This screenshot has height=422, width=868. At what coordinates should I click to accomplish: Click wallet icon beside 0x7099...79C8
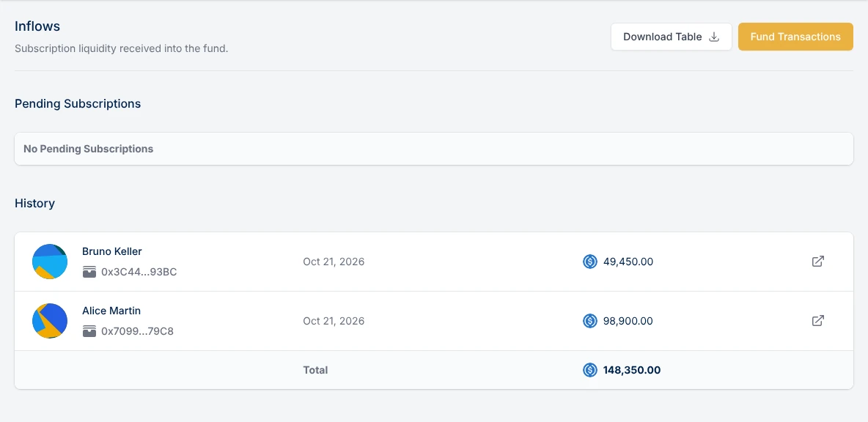pyautogui.click(x=89, y=331)
